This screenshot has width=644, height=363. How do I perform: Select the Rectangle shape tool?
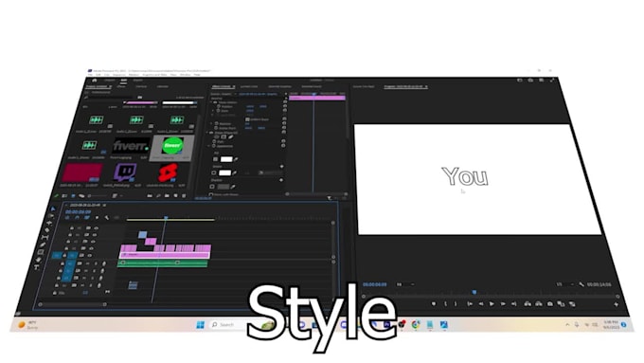[x=41, y=252]
